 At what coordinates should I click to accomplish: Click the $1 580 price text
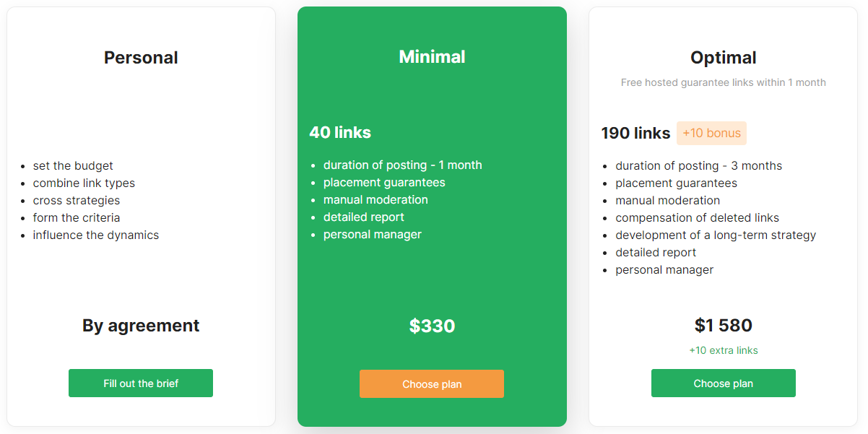(x=724, y=326)
